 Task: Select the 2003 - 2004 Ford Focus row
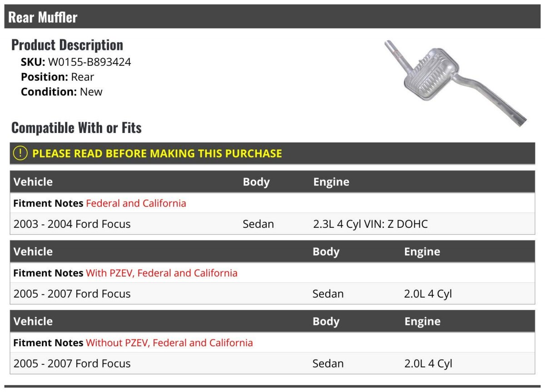(x=272, y=224)
